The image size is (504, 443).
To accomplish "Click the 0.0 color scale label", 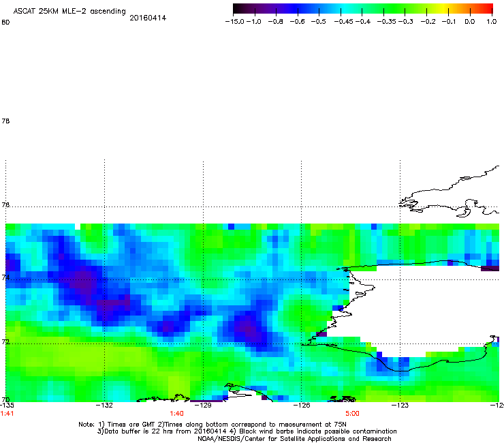I will [x=470, y=22].
